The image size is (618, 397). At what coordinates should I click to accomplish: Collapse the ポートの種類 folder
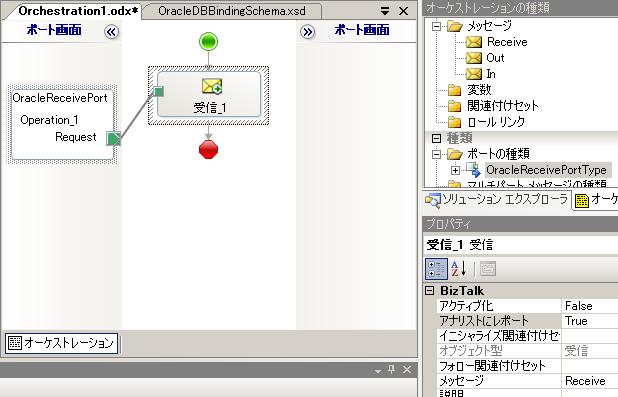coord(436,154)
